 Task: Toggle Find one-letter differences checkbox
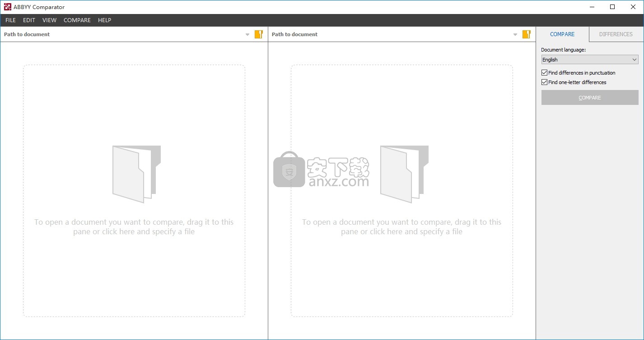coord(545,82)
